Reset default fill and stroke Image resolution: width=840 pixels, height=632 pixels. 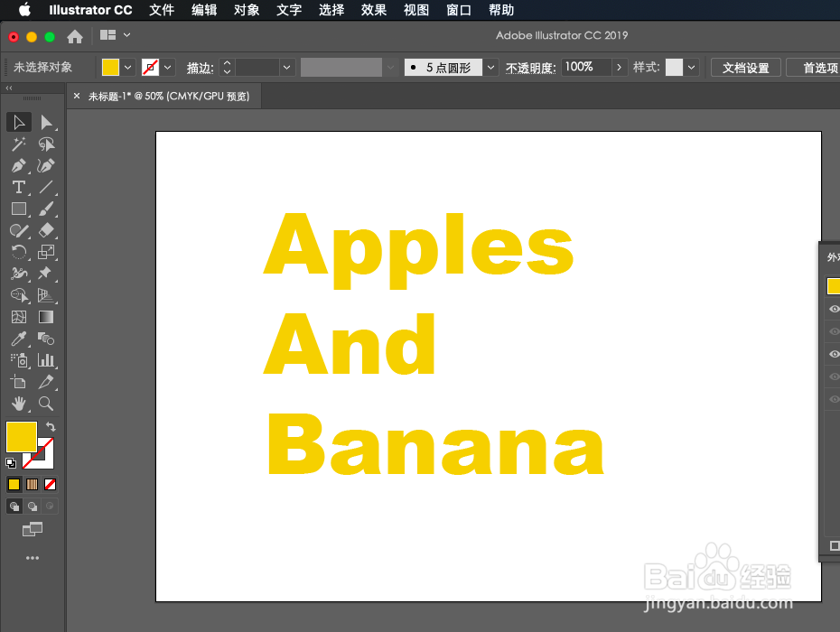[x=11, y=463]
